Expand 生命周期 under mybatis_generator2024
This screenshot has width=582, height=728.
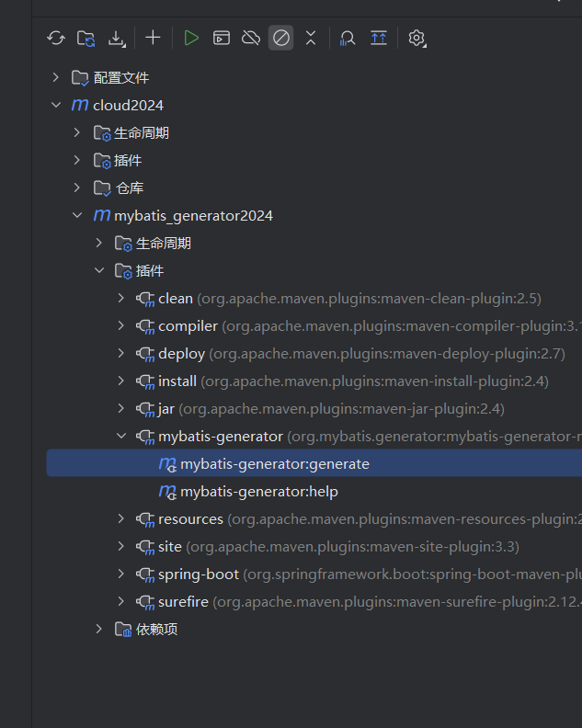pyautogui.click(x=99, y=243)
